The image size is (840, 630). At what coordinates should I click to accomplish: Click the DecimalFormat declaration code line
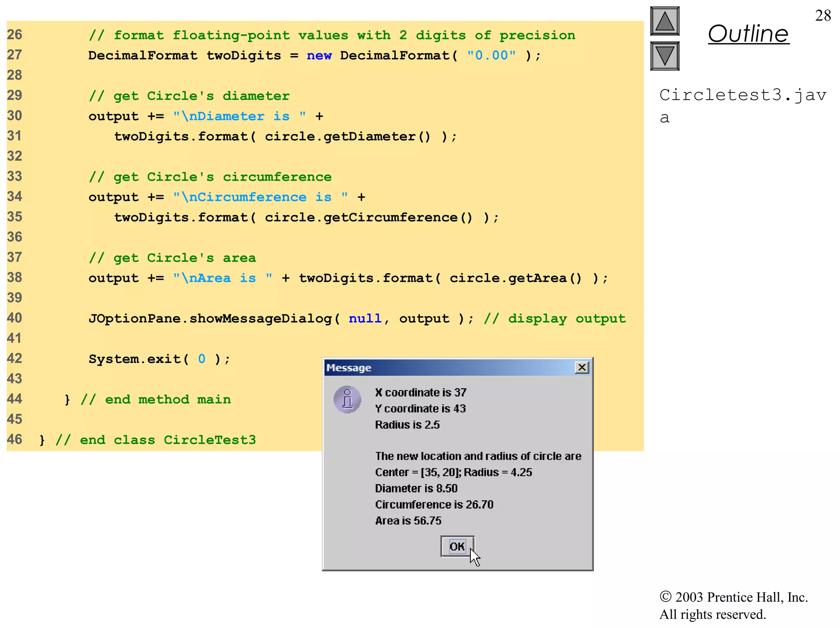coord(314,55)
